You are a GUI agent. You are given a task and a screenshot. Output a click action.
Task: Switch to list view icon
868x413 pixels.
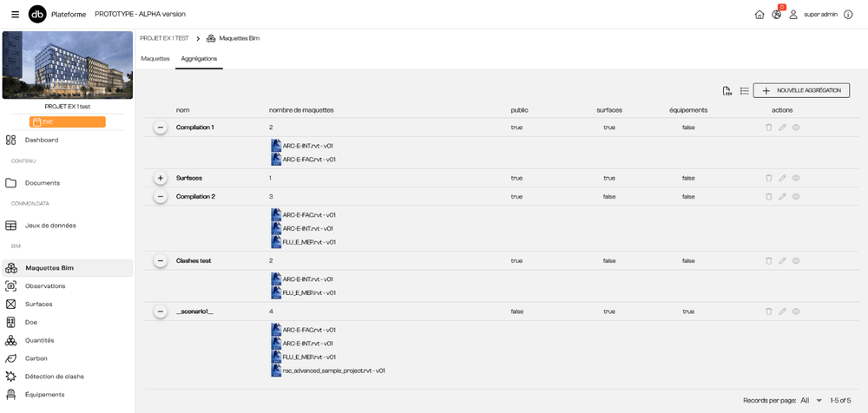745,91
